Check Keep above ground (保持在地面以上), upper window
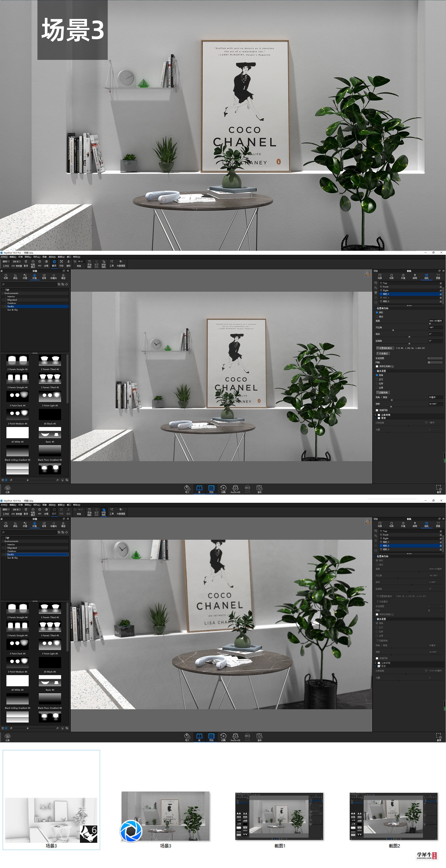 [377, 366]
